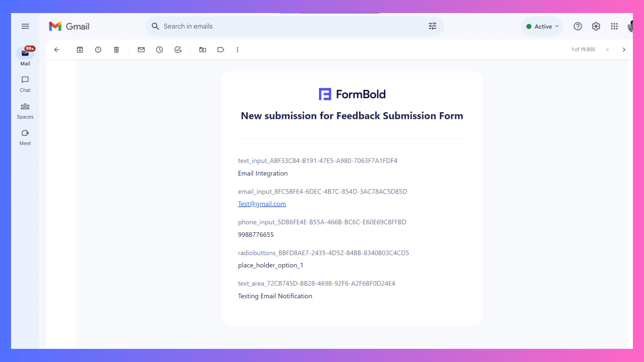Go to the older email arrow

pos(624,50)
